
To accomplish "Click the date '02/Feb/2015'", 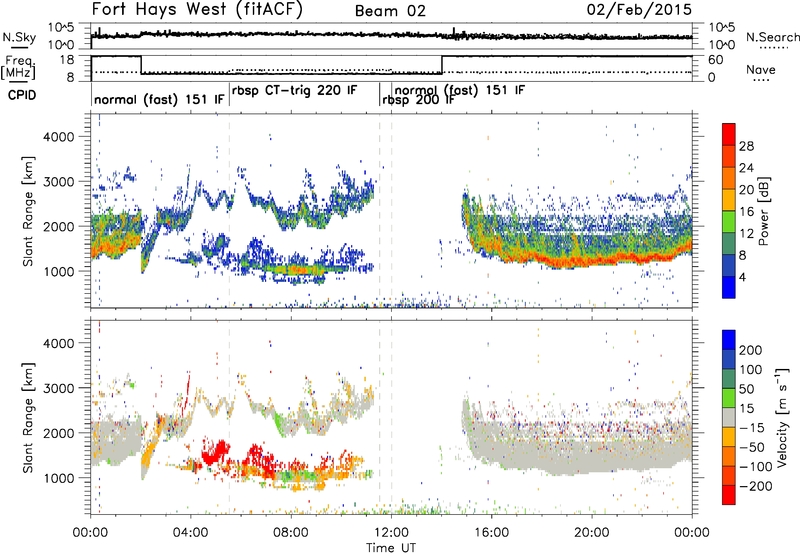I will [639, 10].
